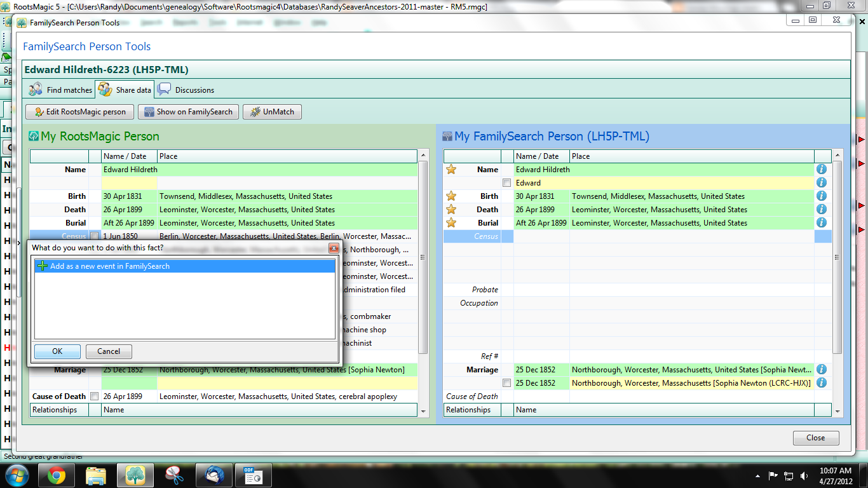Show hidden system tray icons
This screenshot has height=488, width=868.
tap(757, 475)
